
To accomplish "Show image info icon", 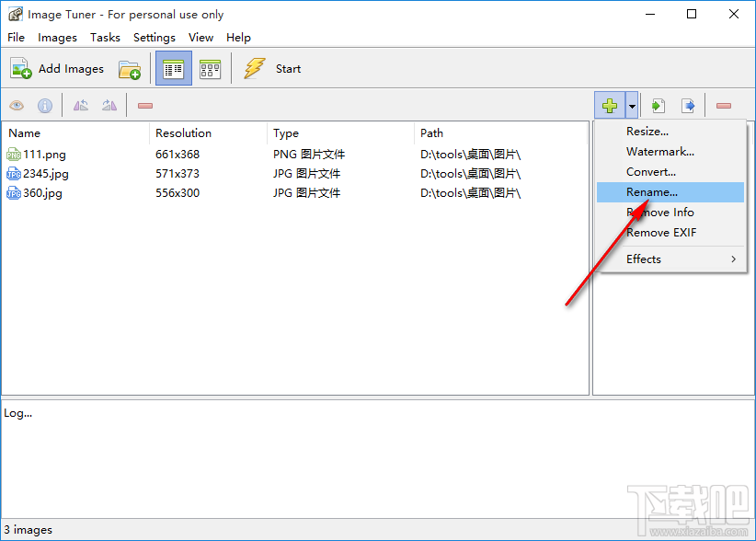I will pos(45,105).
